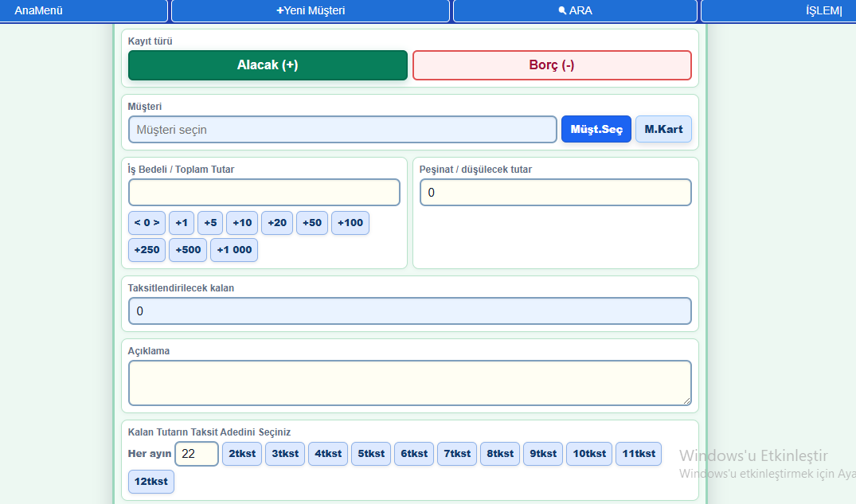Choose the 12tkst installment option

(150, 482)
